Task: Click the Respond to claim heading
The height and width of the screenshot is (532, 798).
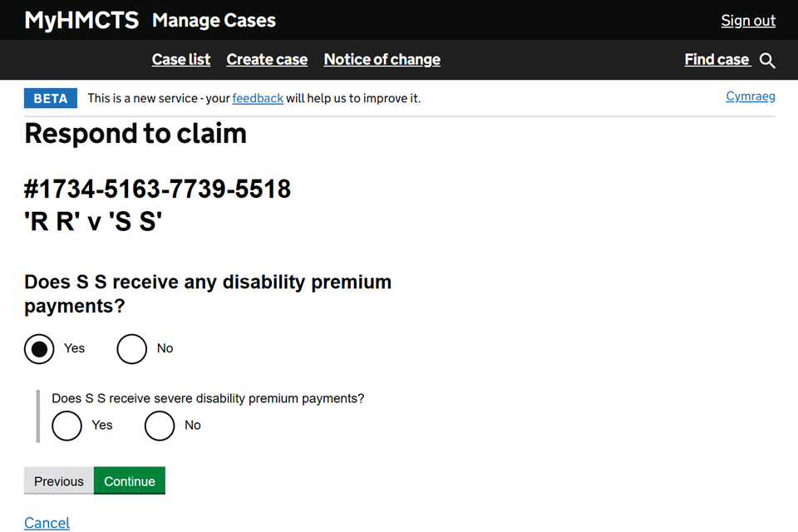Action: tap(135, 134)
